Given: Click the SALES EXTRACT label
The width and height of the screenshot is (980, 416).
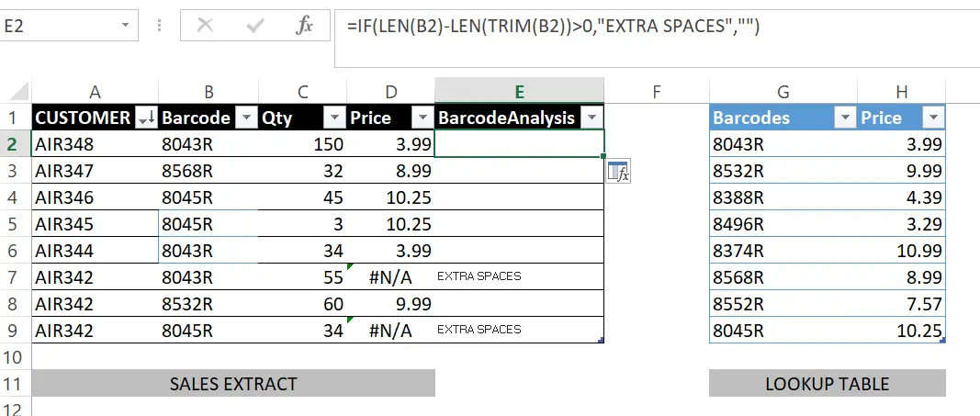Looking at the screenshot, I should pyautogui.click(x=233, y=383).
